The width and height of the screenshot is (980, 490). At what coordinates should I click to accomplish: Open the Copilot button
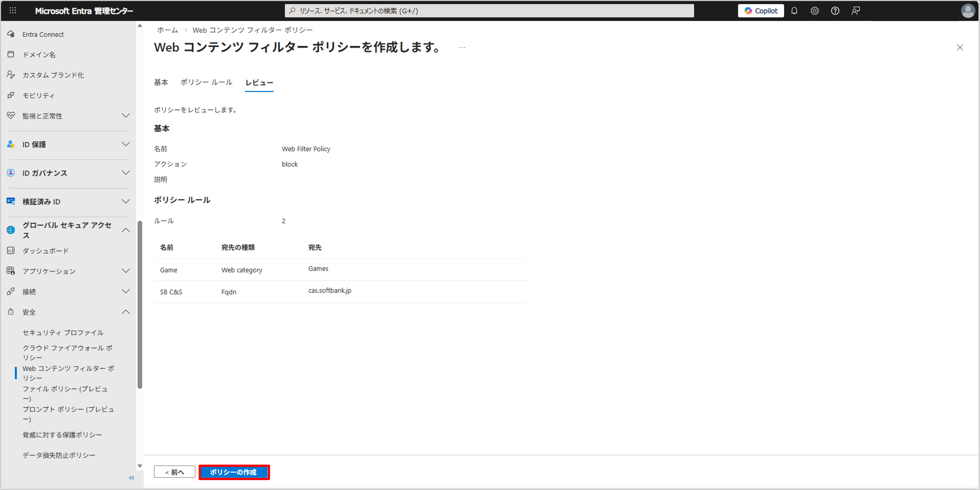click(x=761, y=11)
